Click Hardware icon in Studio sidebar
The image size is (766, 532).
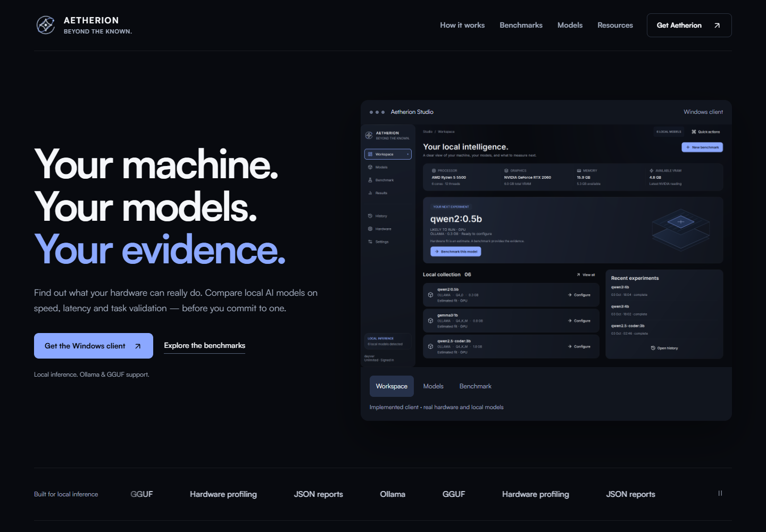370,229
